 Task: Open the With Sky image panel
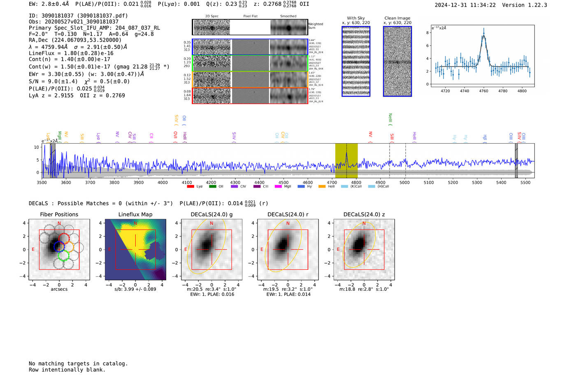tap(356, 61)
